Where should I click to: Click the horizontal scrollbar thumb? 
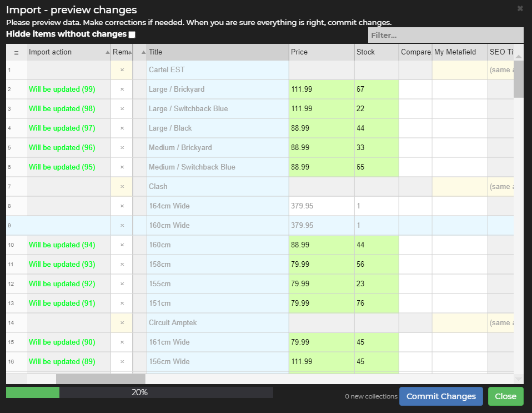(101, 379)
